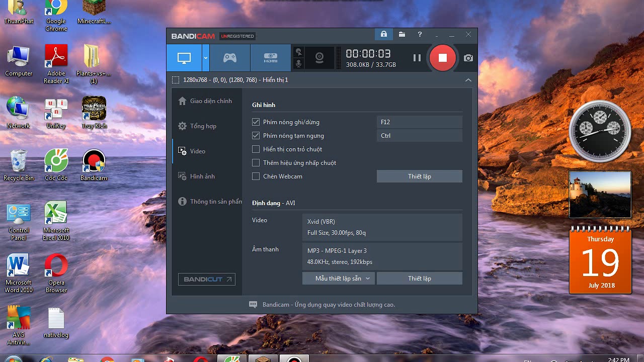Click the F12 record hotkey field
The height and width of the screenshot is (362, 644).
click(420, 122)
